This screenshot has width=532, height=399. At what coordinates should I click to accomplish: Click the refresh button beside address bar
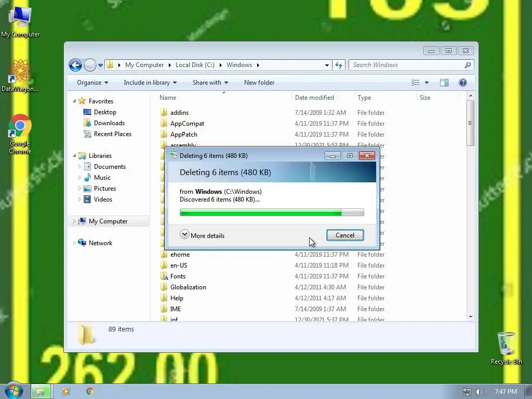(x=339, y=65)
